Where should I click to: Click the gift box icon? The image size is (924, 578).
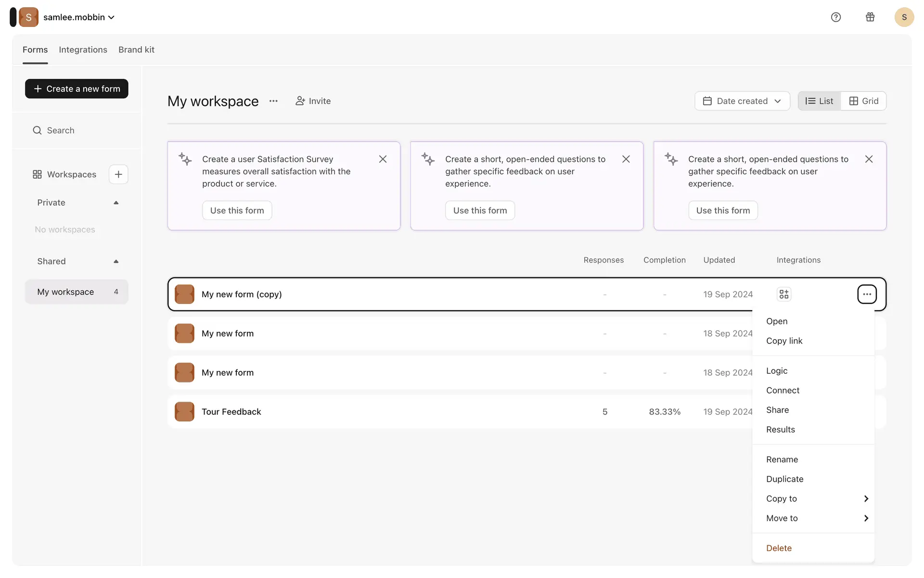(870, 17)
